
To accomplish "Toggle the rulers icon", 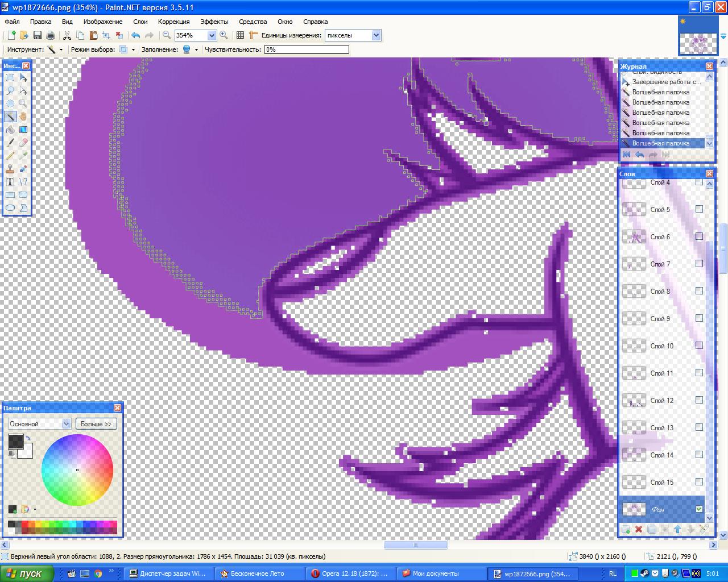I will pyautogui.click(x=254, y=35).
